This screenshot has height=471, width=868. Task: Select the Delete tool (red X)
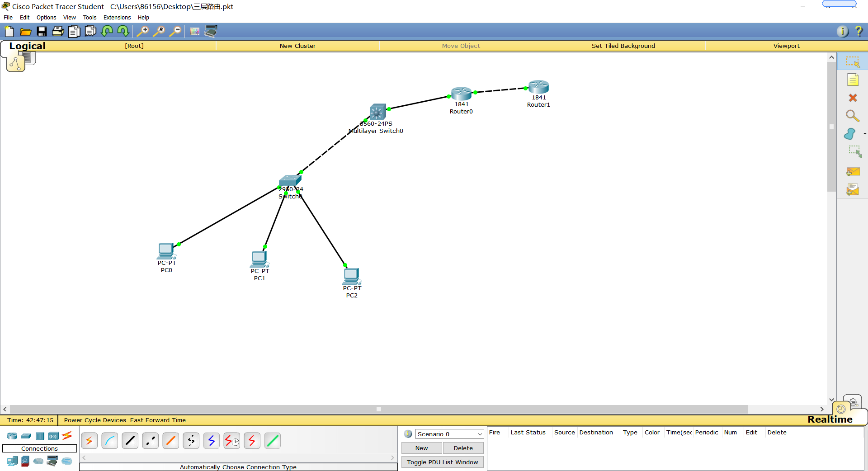853,98
